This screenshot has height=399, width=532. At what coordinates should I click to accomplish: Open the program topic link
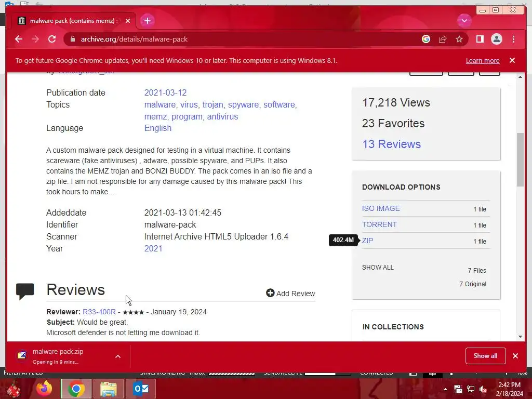[x=187, y=117]
